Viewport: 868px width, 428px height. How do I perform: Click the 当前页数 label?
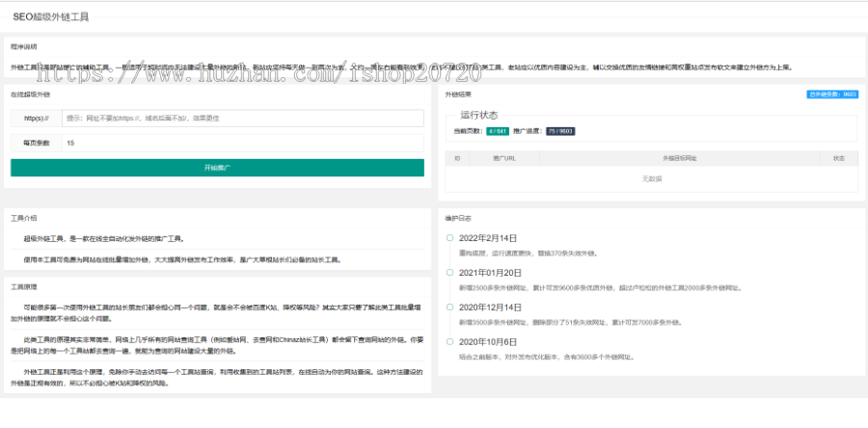(x=469, y=131)
